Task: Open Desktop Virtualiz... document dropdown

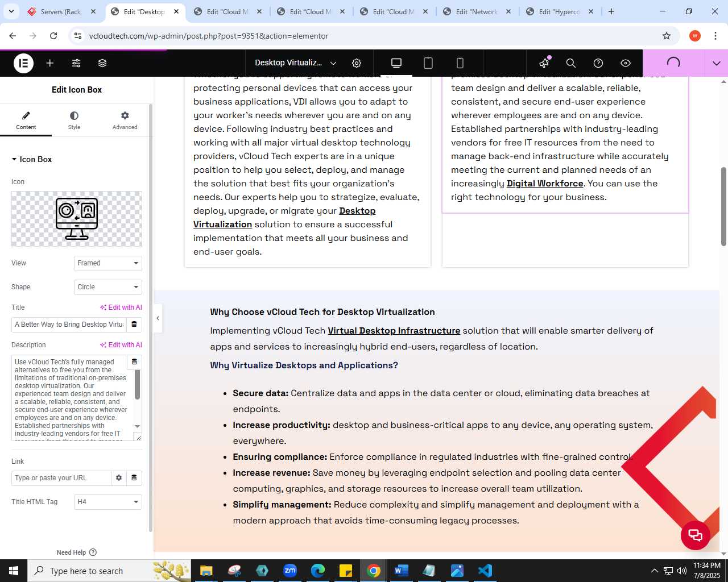Action: pos(296,63)
